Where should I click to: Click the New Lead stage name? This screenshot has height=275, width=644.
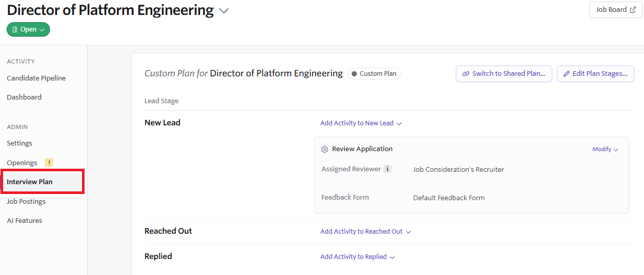coord(162,123)
